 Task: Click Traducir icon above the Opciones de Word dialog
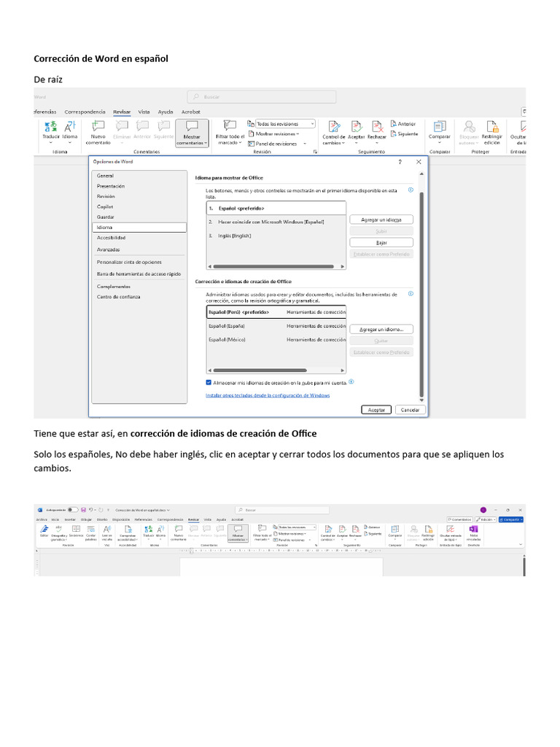click(x=50, y=127)
